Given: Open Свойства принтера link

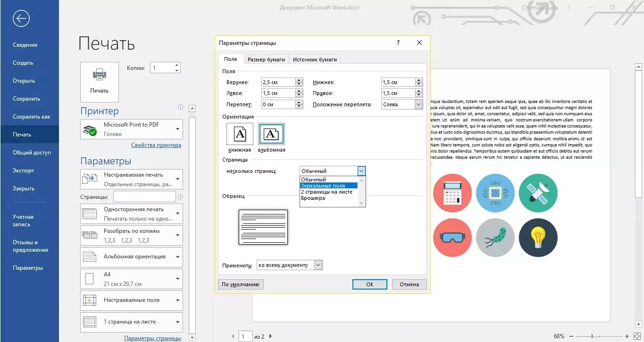Looking at the screenshot, I should click(156, 145).
